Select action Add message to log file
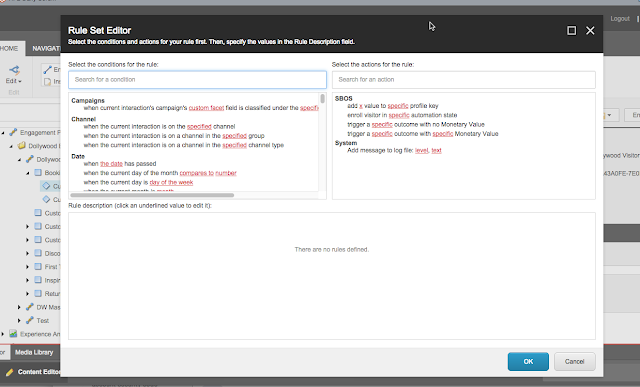640x387 pixels. [394, 151]
